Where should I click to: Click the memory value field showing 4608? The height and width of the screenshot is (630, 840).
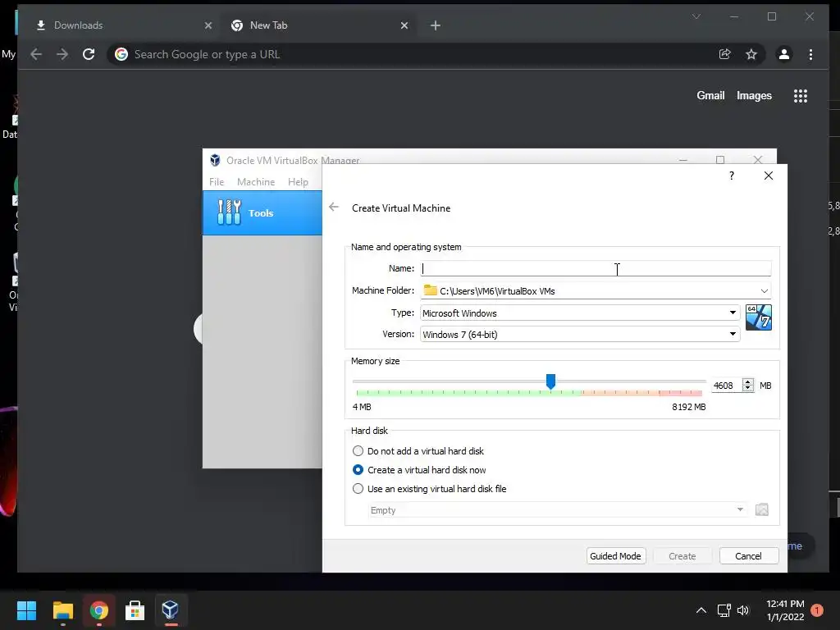[726, 386]
